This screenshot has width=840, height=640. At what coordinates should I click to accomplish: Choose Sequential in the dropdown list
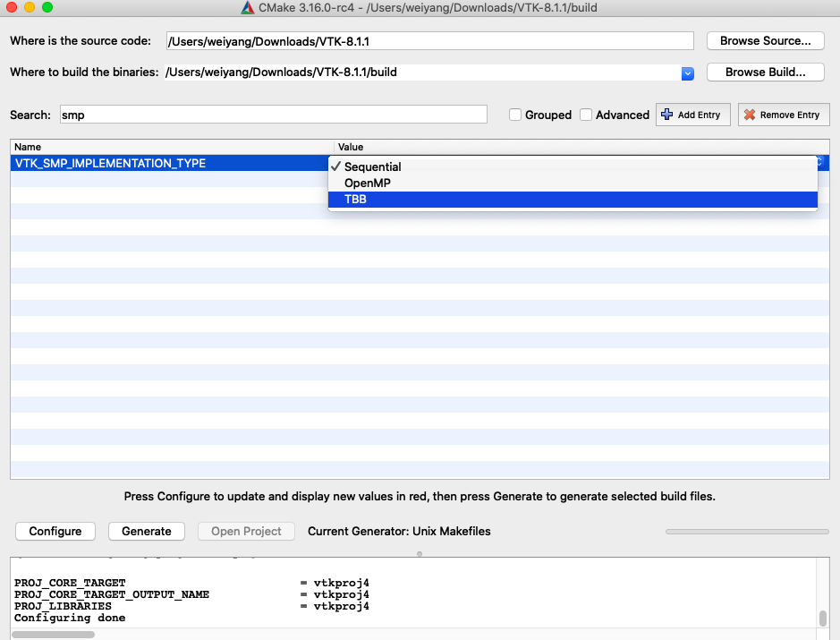pos(573,166)
